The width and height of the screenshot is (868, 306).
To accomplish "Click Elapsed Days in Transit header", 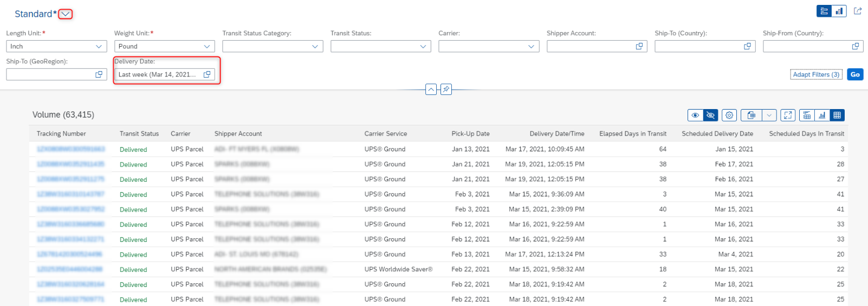I will (633, 134).
